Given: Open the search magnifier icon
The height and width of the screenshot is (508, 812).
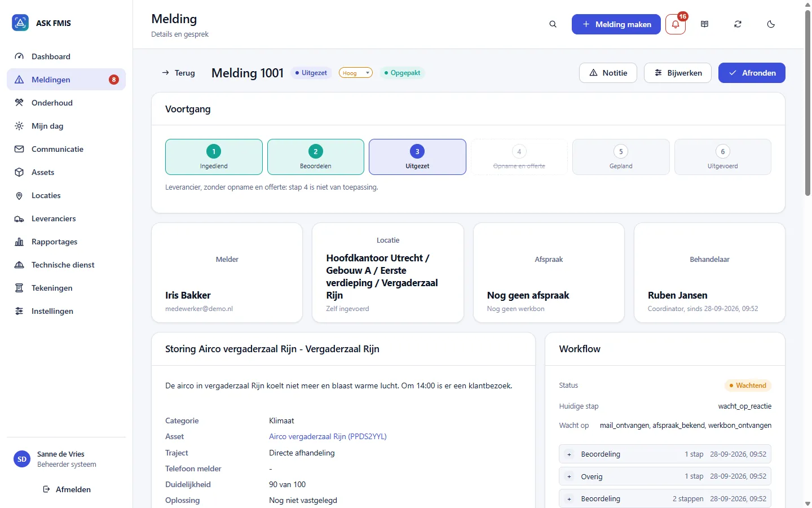Looking at the screenshot, I should pyautogui.click(x=553, y=24).
